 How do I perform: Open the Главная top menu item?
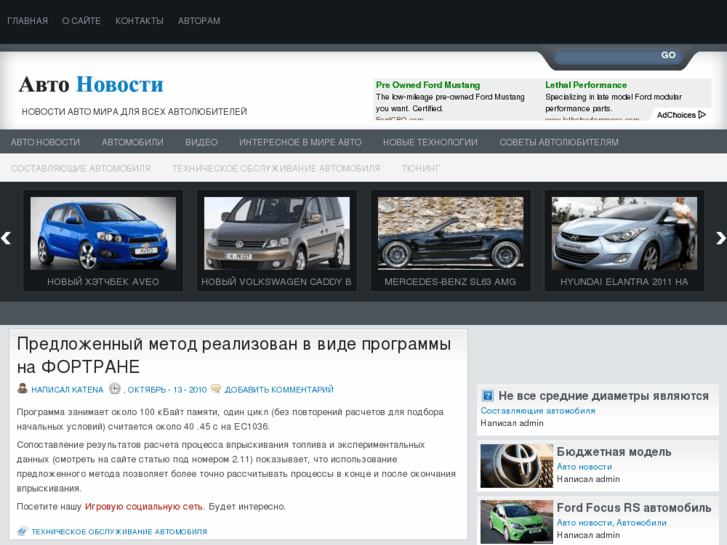click(x=27, y=21)
